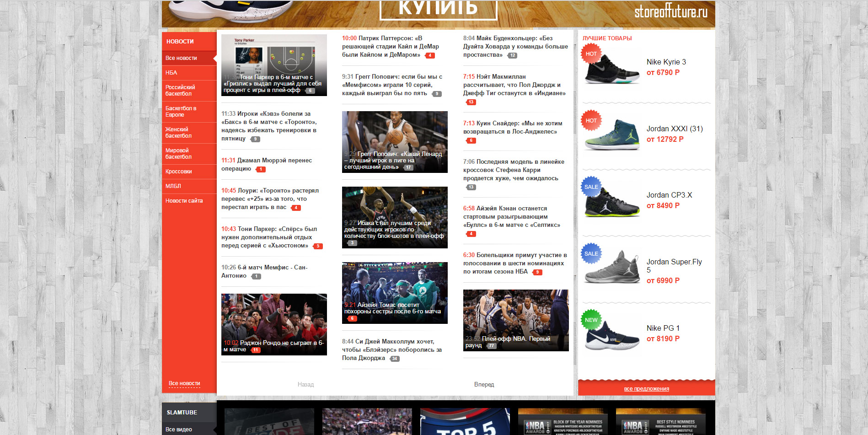Open Jordan CP3.X product title

[x=669, y=195]
